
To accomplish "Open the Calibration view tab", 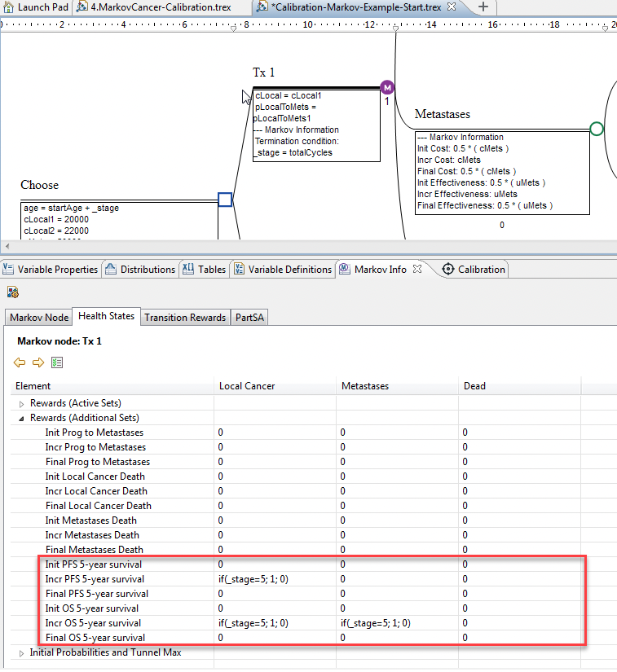I will tap(473, 270).
